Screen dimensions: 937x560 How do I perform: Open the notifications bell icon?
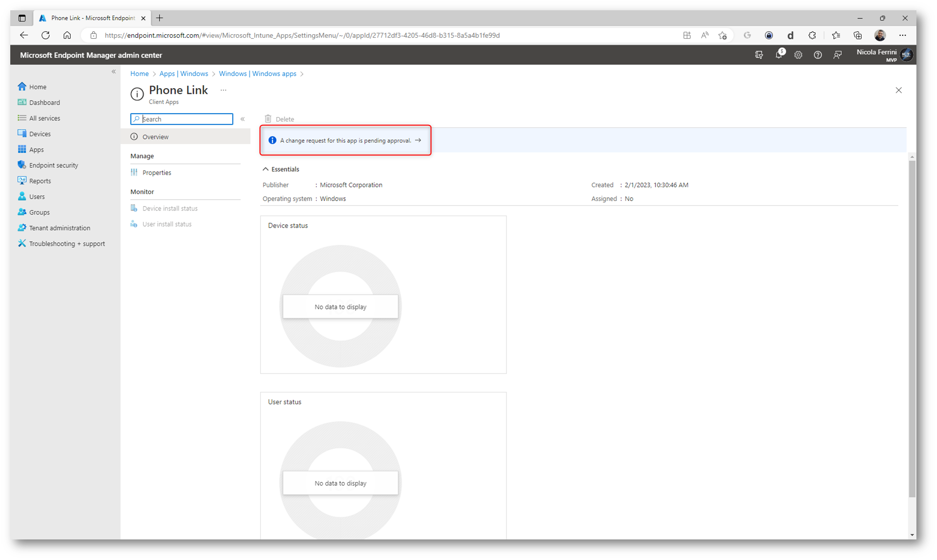point(778,55)
